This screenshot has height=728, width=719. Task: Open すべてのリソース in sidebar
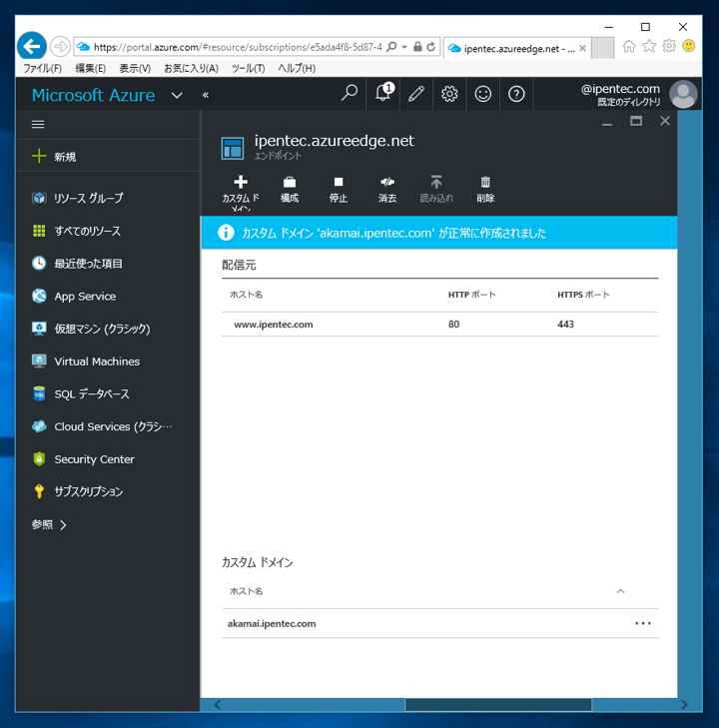point(108,231)
